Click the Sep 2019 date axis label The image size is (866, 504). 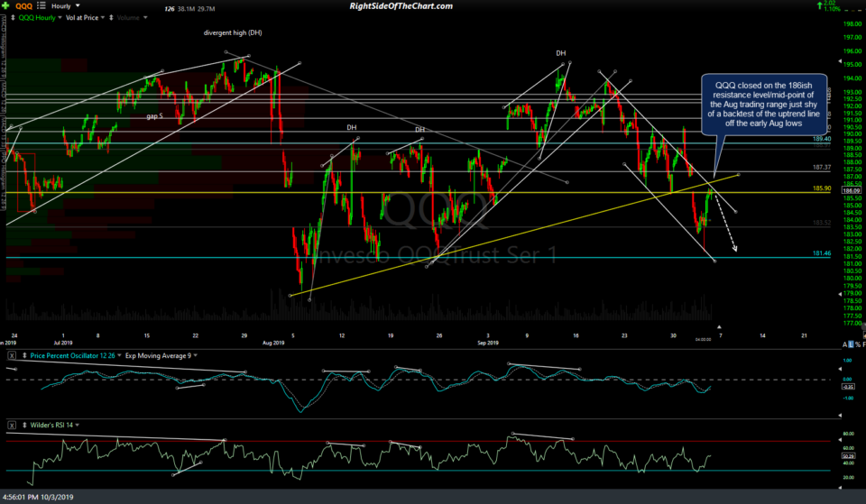tap(488, 343)
